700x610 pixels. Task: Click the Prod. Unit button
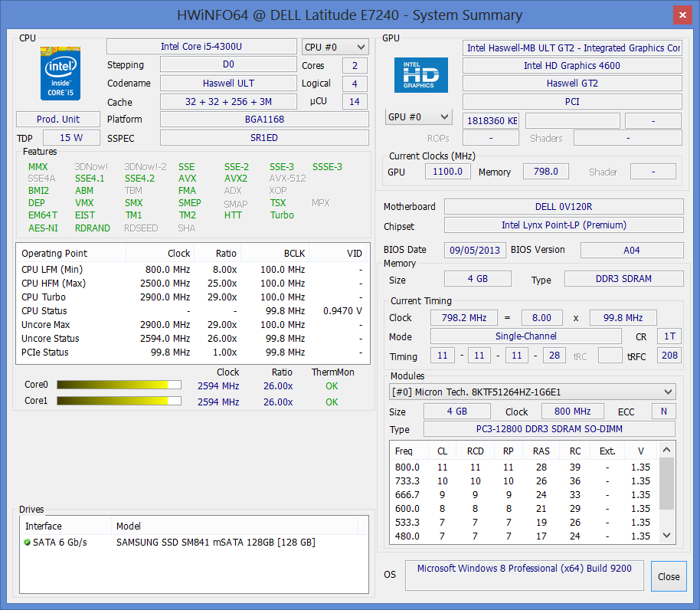coord(58,120)
